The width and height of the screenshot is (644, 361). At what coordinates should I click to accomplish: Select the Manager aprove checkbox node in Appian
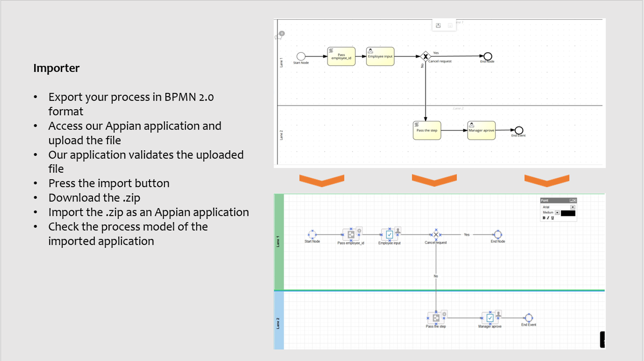[x=490, y=318]
